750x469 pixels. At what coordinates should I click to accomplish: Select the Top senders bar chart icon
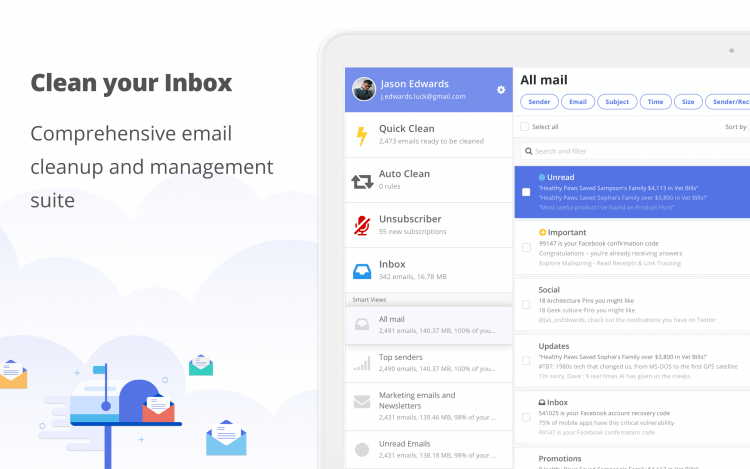[362, 363]
